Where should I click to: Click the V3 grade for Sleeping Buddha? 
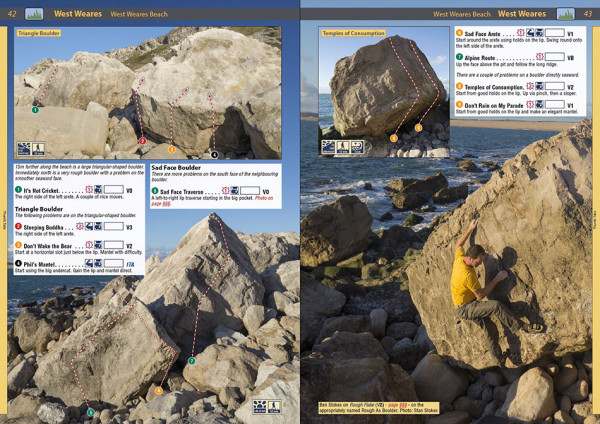pos(129,227)
